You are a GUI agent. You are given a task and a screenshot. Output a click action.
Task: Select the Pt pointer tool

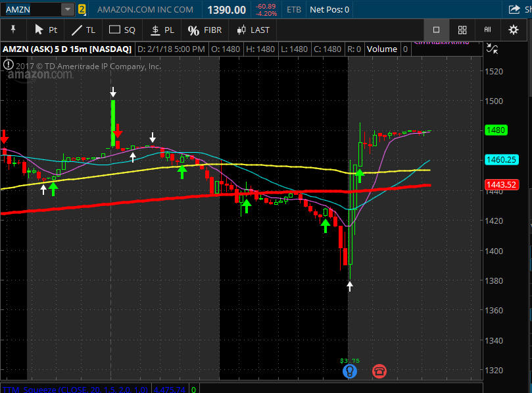pyautogui.click(x=45, y=30)
